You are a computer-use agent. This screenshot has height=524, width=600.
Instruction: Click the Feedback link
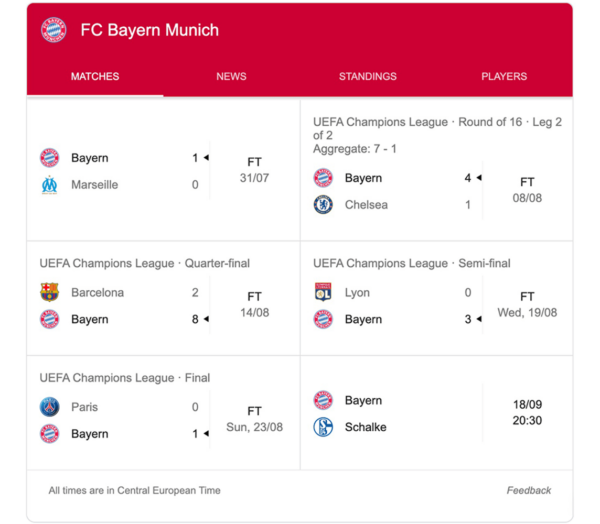(x=528, y=491)
